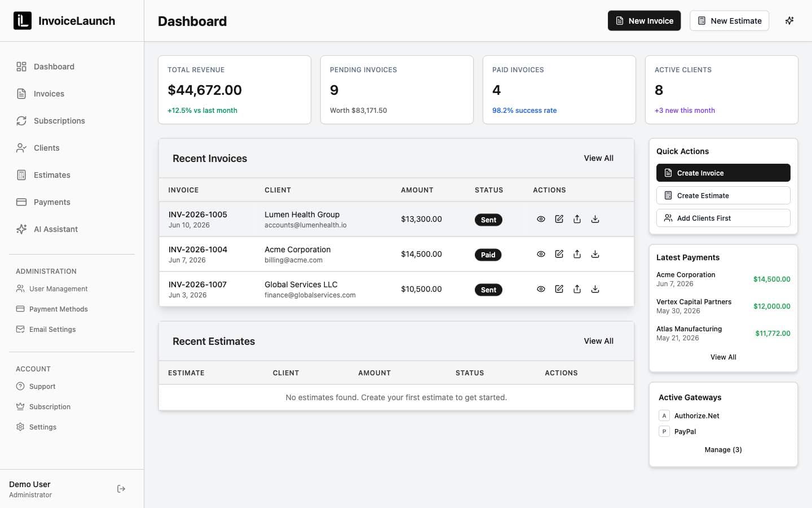Click Create Estimate in Quick Actions
The width and height of the screenshot is (812, 508).
coord(723,195)
